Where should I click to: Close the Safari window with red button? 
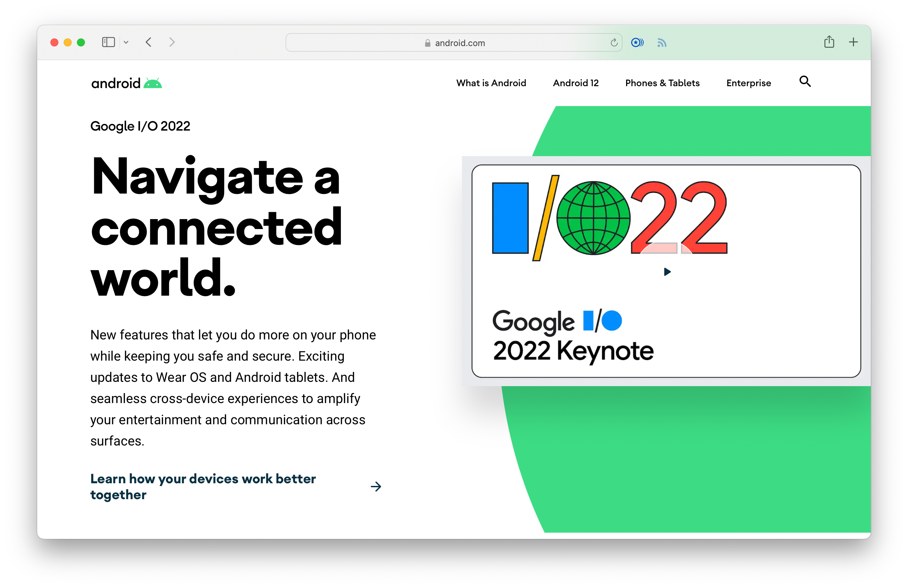54,42
